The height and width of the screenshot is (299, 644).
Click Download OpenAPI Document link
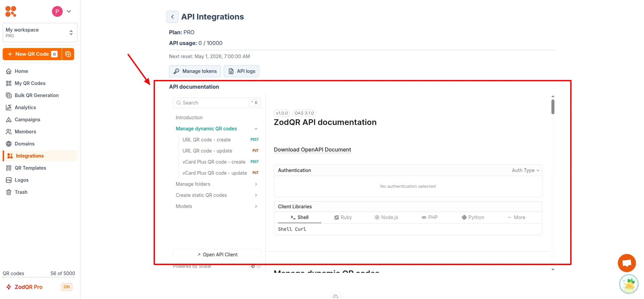tap(312, 150)
